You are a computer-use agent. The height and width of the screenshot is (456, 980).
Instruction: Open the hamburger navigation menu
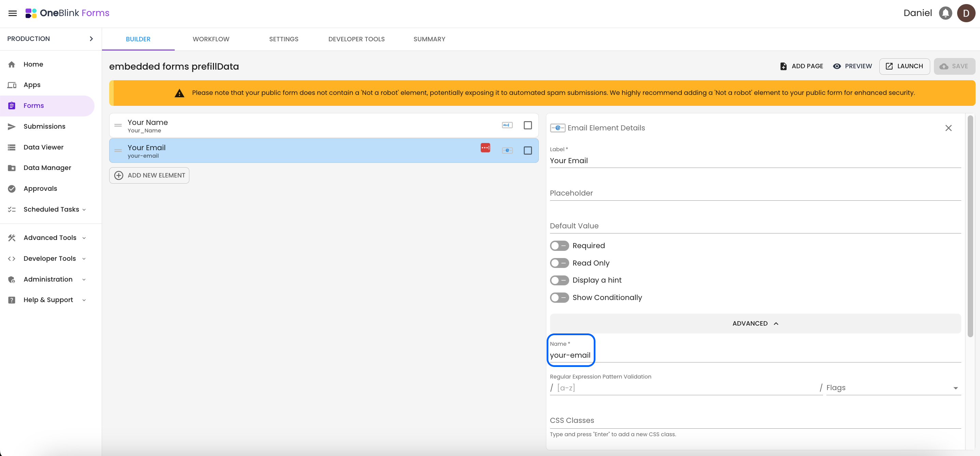(x=13, y=13)
